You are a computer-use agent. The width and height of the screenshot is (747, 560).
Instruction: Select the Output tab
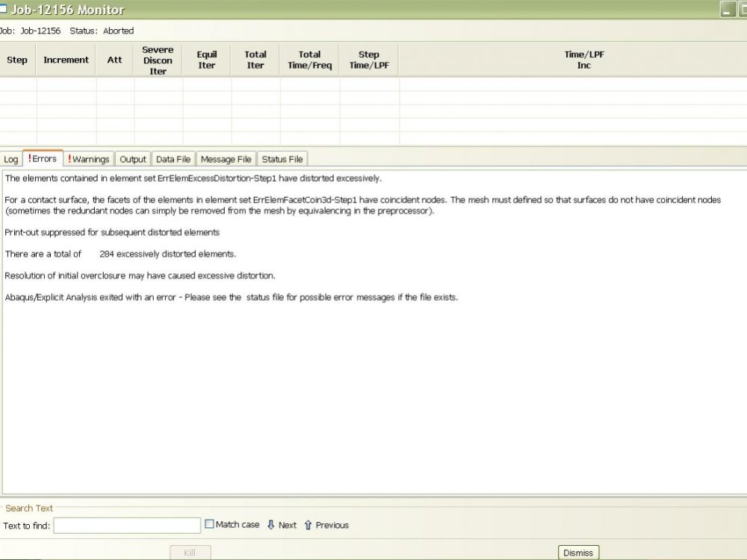(133, 159)
